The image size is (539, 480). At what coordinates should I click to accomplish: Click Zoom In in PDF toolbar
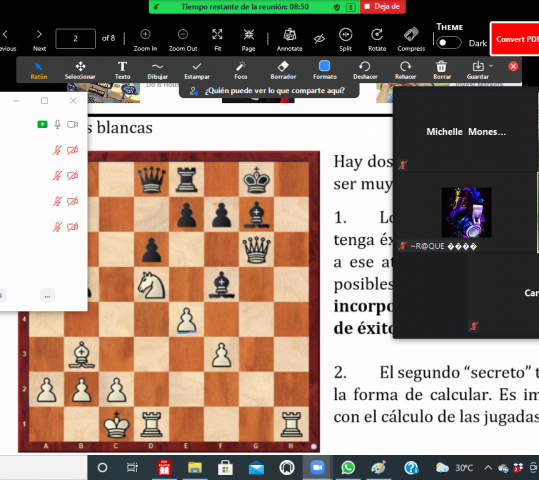145,40
